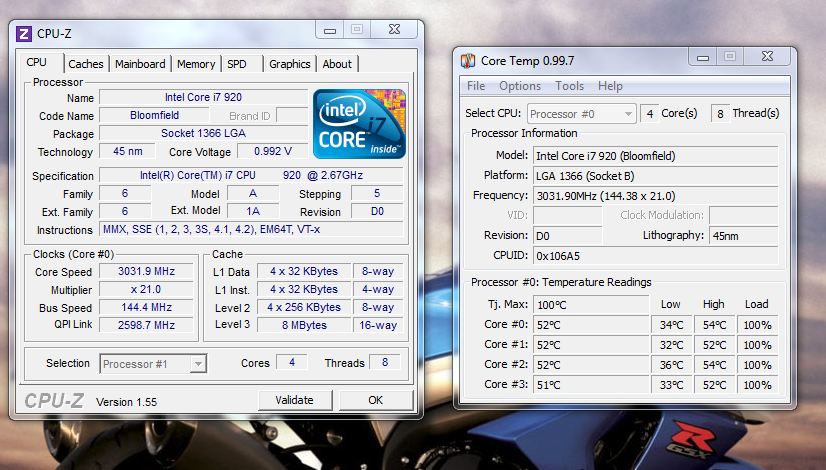Click the CPUID value 0x106A5
This screenshot has width=826, height=470.
[656, 256]
